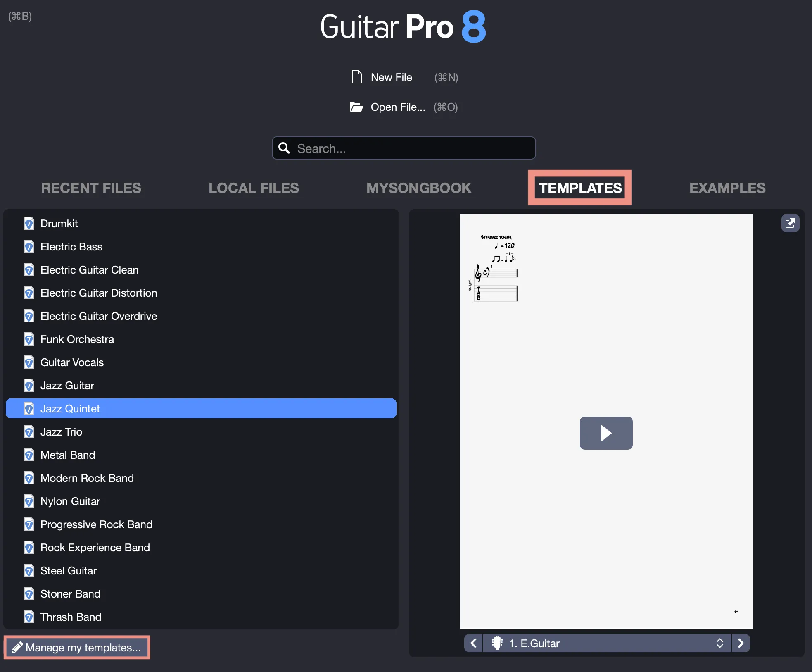Select the highlighted Jazz Quintet template
The width and height of the screenshot is (812, 672).
(201, 409)
